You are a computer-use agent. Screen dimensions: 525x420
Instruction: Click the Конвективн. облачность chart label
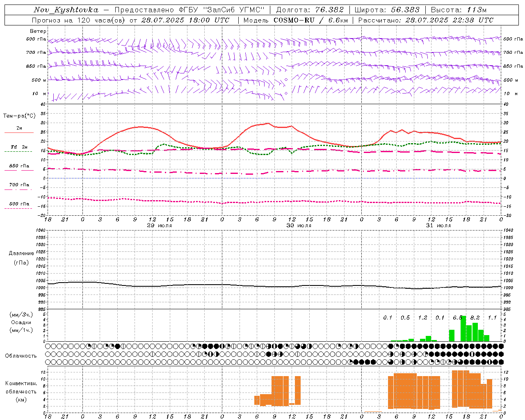(x=21, y=391)
